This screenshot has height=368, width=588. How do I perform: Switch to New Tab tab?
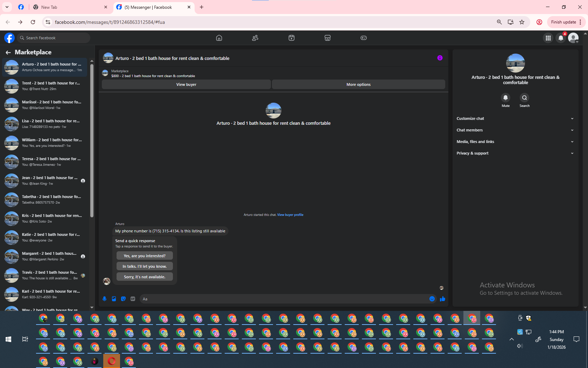click(70, 7)
